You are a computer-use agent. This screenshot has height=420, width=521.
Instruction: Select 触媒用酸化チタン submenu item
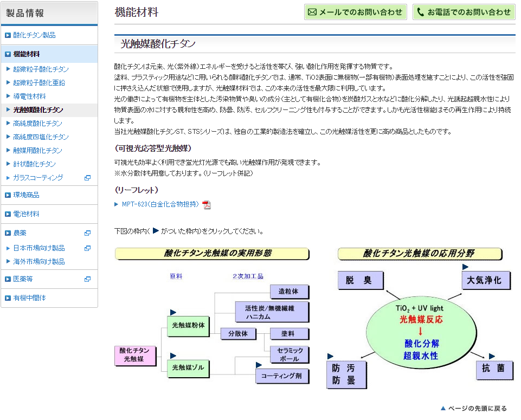point(37,151)
